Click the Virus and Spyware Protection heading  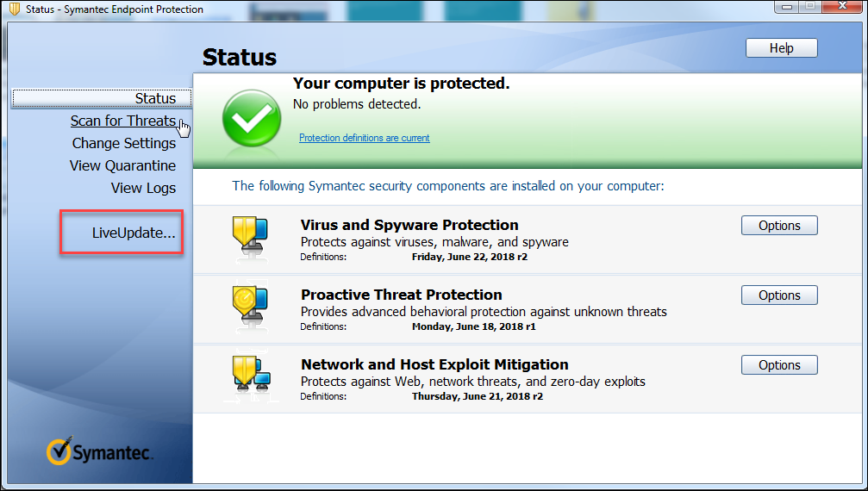409,226
